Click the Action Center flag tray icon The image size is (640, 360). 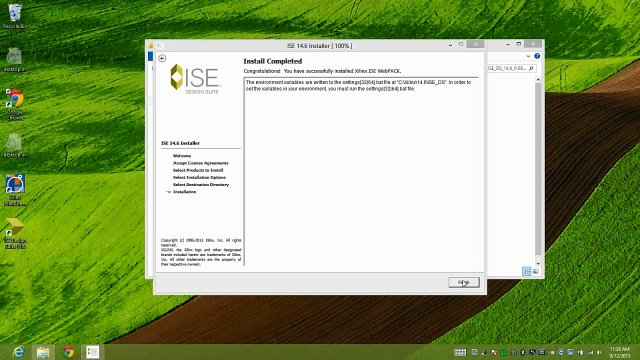[493, 352]
